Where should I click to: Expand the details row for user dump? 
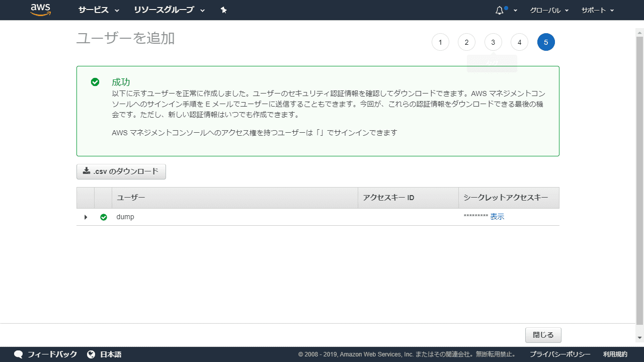[x=86, y=217]
